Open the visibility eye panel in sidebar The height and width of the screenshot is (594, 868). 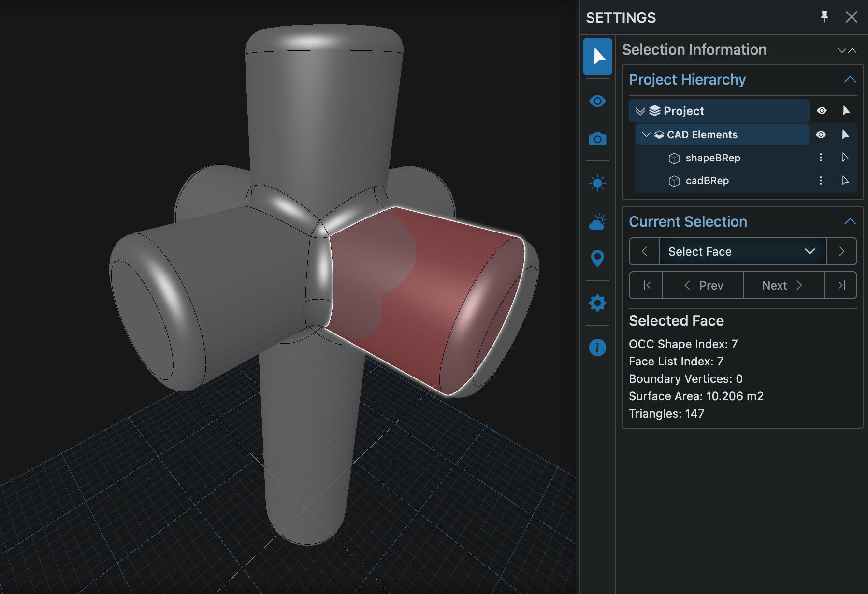(597, 101)
